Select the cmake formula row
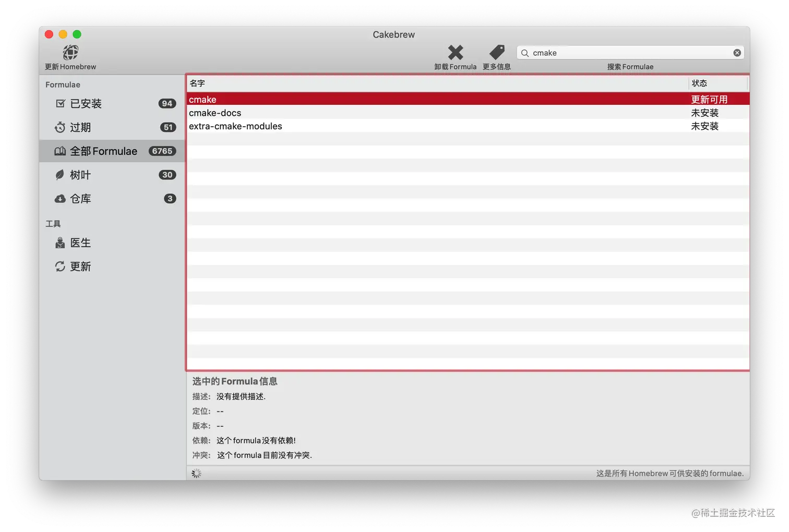 468,99
